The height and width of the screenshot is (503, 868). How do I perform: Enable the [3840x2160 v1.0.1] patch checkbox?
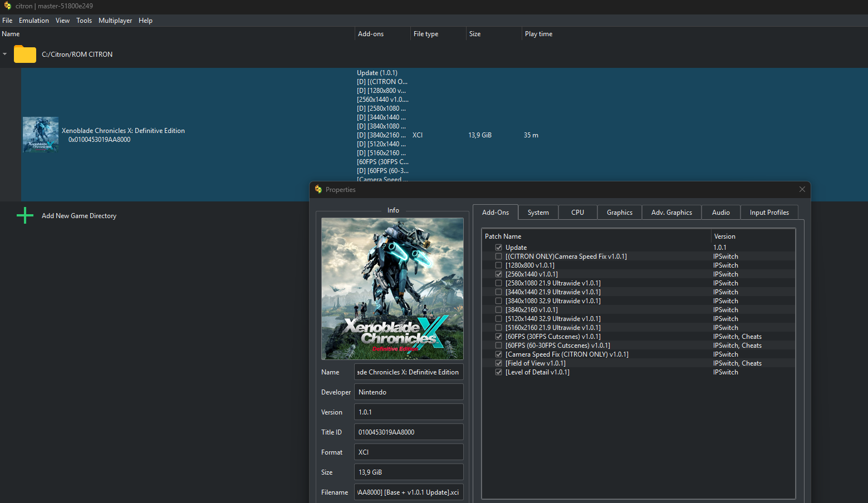[x=498, y=310]
